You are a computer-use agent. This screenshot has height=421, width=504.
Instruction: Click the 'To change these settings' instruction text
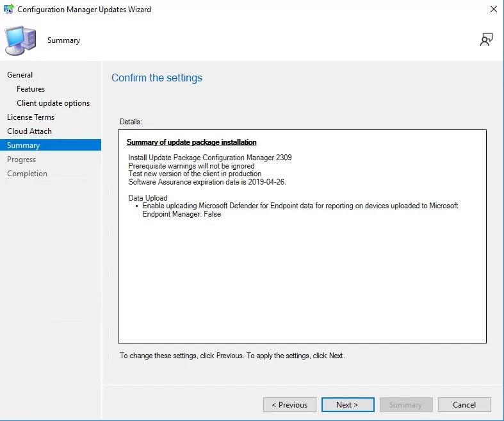232,356
